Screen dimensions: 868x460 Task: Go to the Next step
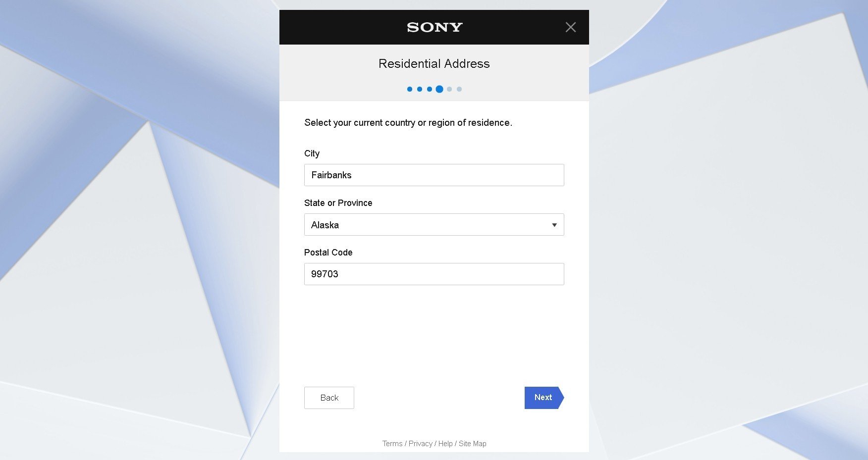[544, 398]
